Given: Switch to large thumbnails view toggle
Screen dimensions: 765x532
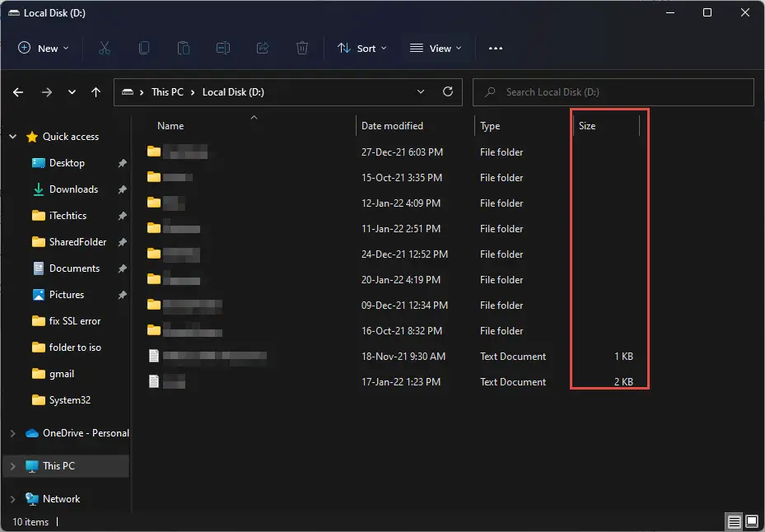Looking at the screenshot, I should click(x=751, y=522).
